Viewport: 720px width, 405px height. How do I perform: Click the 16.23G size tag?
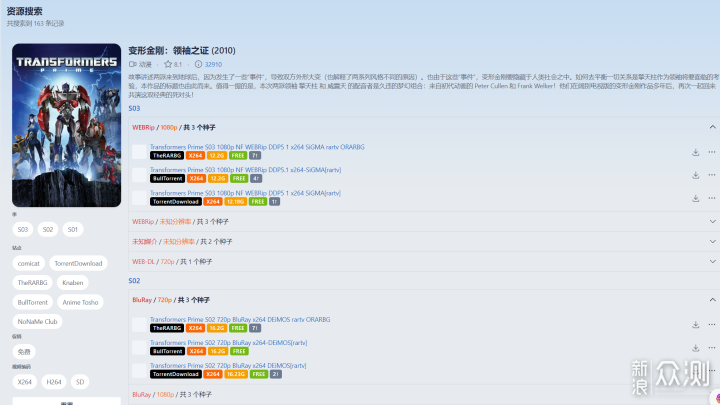(x=236, y=374)
